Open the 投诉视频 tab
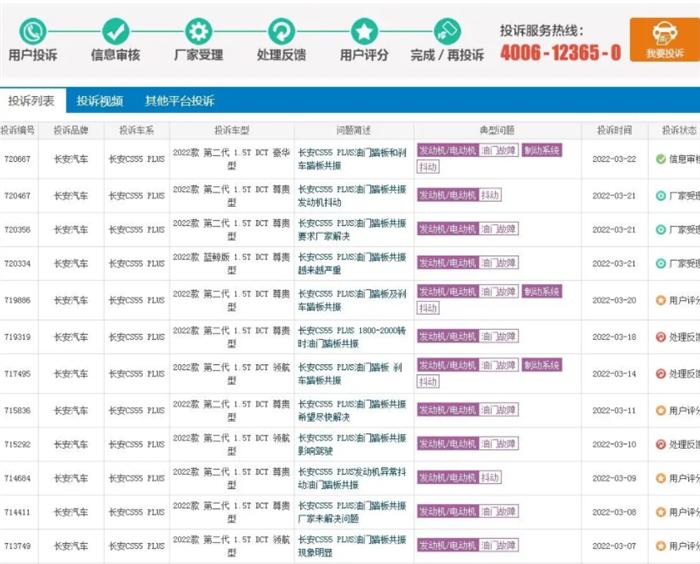 tap(100, 100)
